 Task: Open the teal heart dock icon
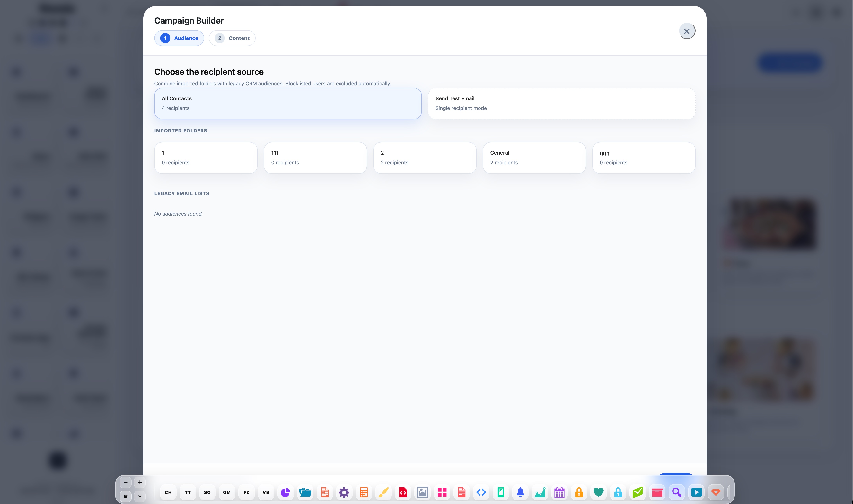(x=598, y=492)
